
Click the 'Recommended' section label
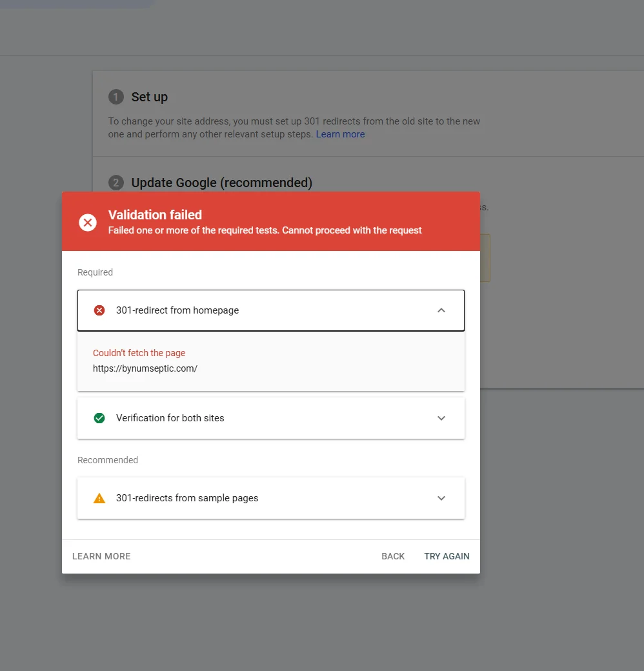point(107,460)
